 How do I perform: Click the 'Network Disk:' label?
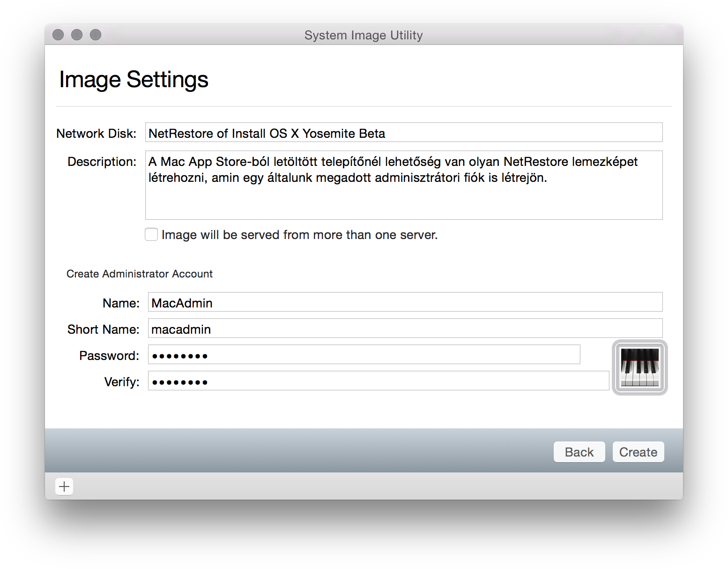[96, 134]
